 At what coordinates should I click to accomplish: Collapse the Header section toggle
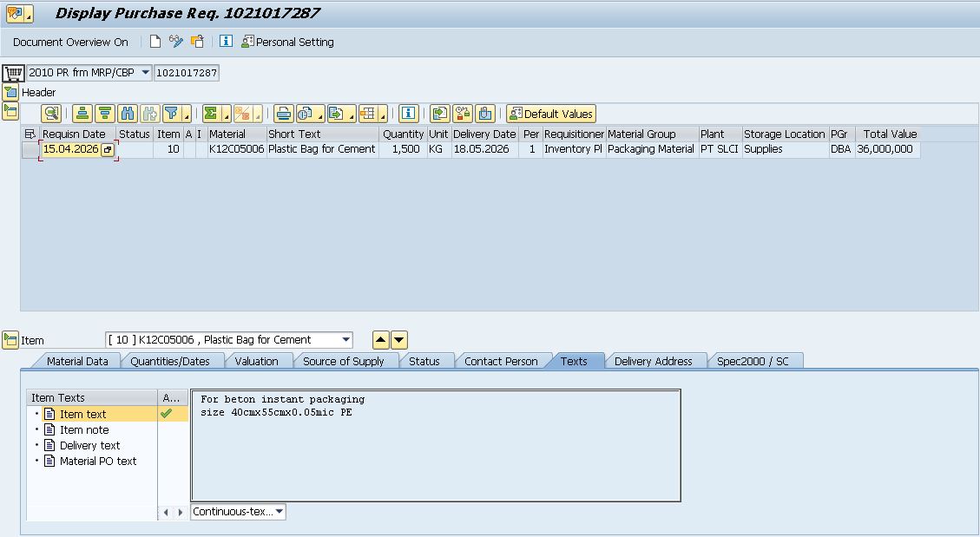(x=10, y=92)
